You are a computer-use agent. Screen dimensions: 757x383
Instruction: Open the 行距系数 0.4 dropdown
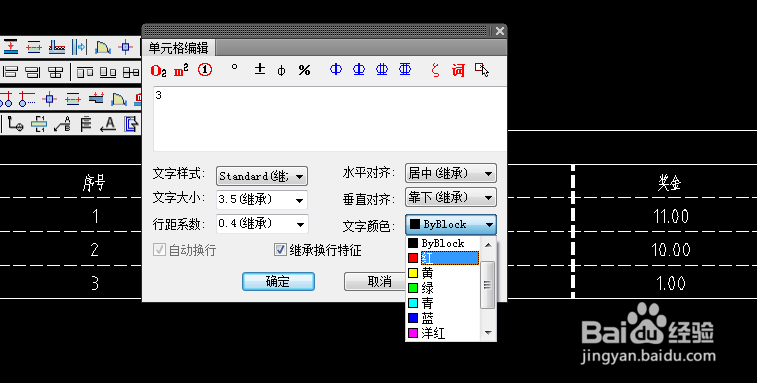262,224
